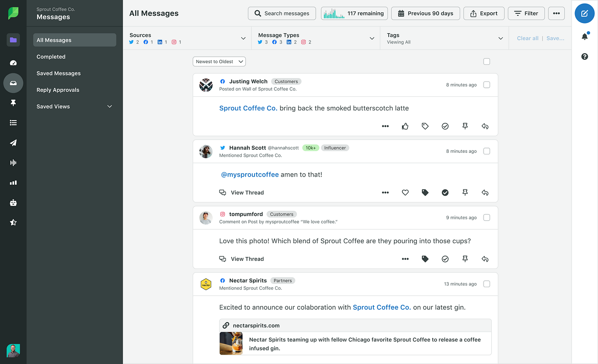The height and width of the screenshot is (364, 598).
Task: Open the bar chart reports icon
Action: pos(13,183)
